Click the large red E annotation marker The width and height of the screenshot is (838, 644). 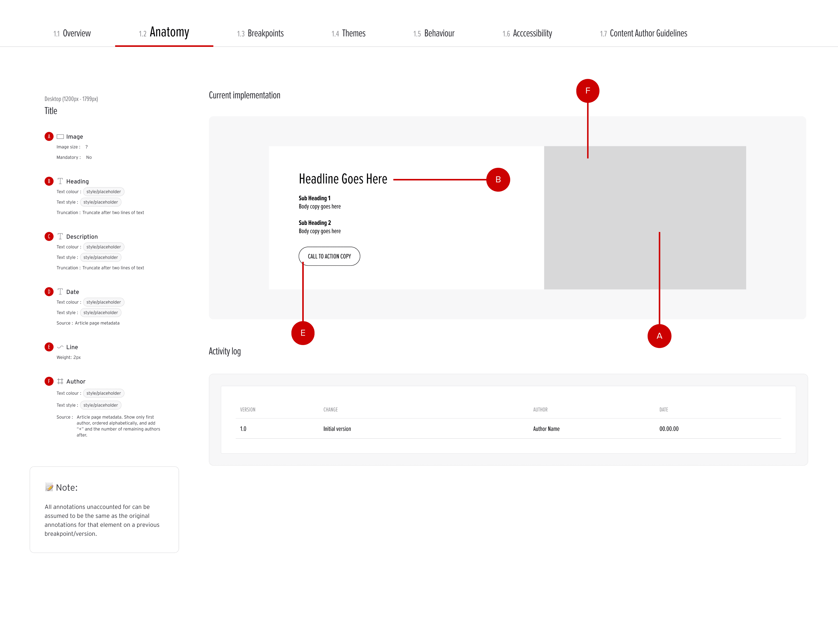[303, 333]
